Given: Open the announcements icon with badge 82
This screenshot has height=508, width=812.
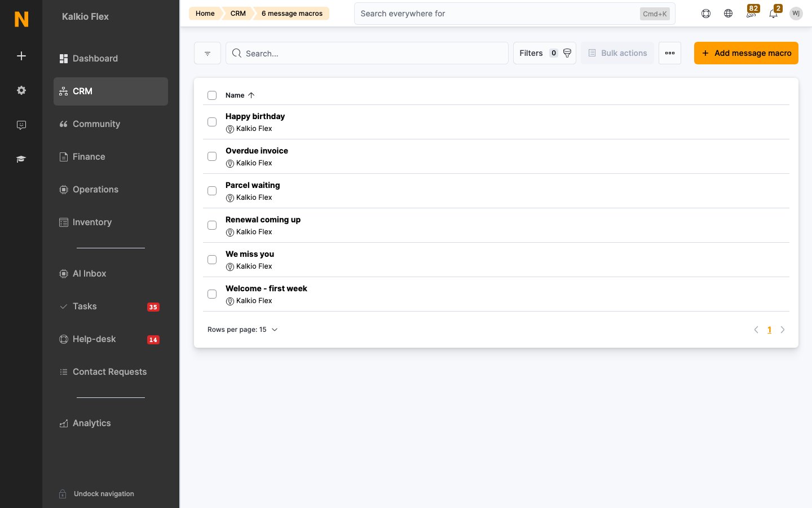Looking at the screenshot, I should 751,12.
